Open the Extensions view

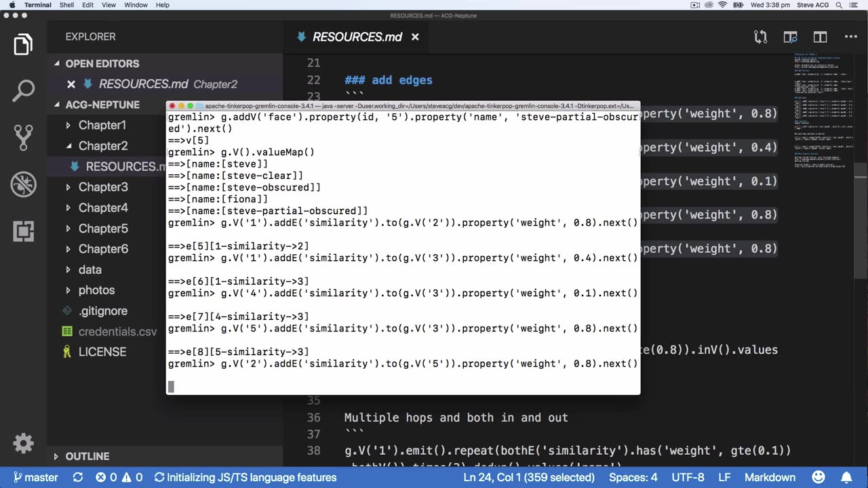click(23, 231)
